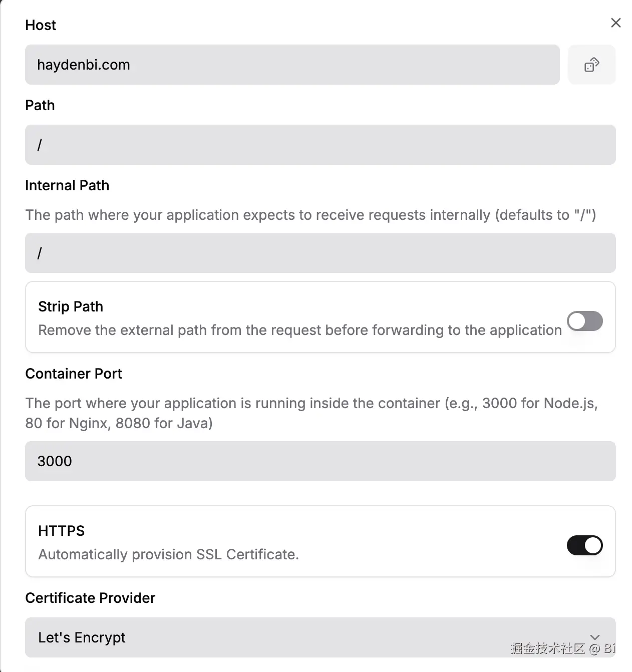Click the chevron arrow on Let's Encrypt selector
The width and height of the screenshot is (632, 672).
coord(595,637)
